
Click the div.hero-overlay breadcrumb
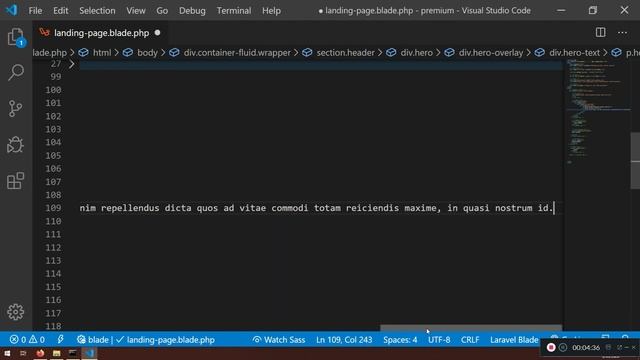coord(484,53)
